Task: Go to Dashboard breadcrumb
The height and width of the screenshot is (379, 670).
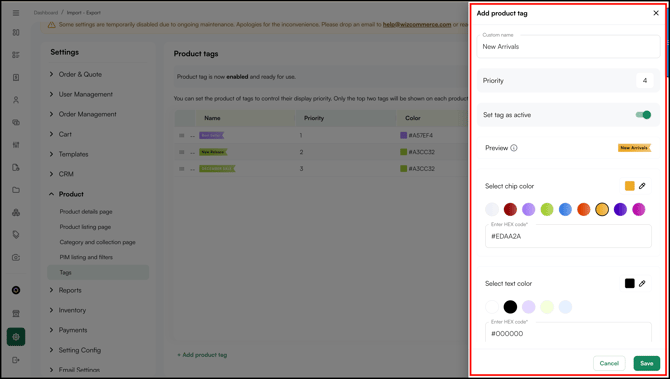Action: [46, 13]
